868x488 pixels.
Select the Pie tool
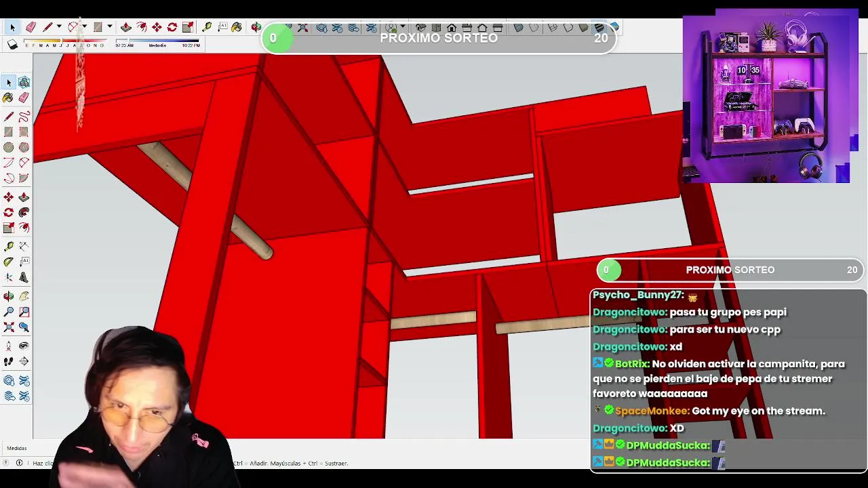coord(24,179)
